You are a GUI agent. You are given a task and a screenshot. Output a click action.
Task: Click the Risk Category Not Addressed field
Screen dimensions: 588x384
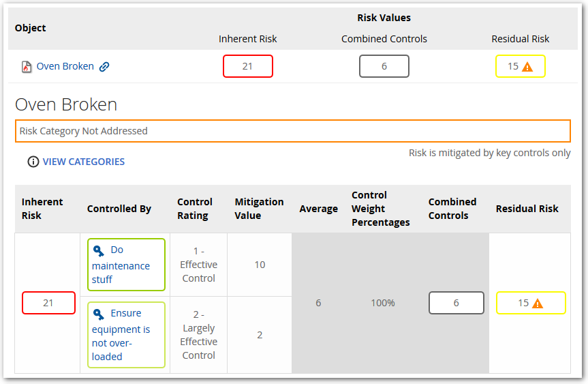(293, 131)
